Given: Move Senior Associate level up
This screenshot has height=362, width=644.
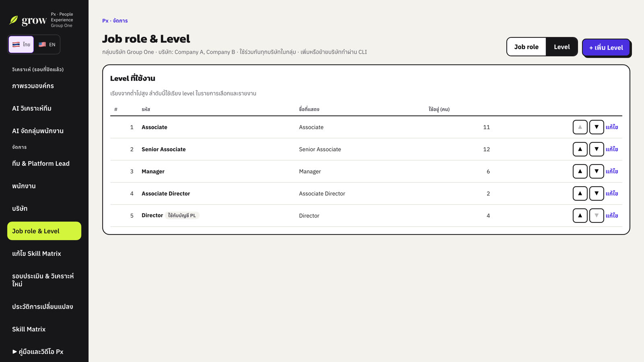Looking at the screenshot, I should point(580,149).
